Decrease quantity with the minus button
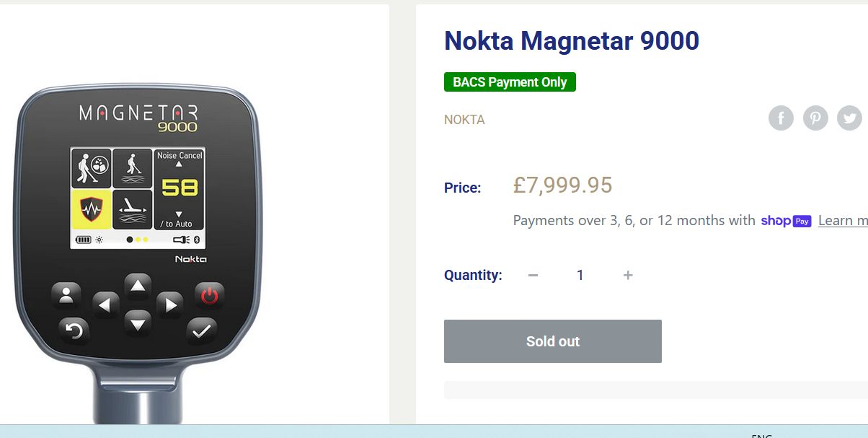 point(533,275)
